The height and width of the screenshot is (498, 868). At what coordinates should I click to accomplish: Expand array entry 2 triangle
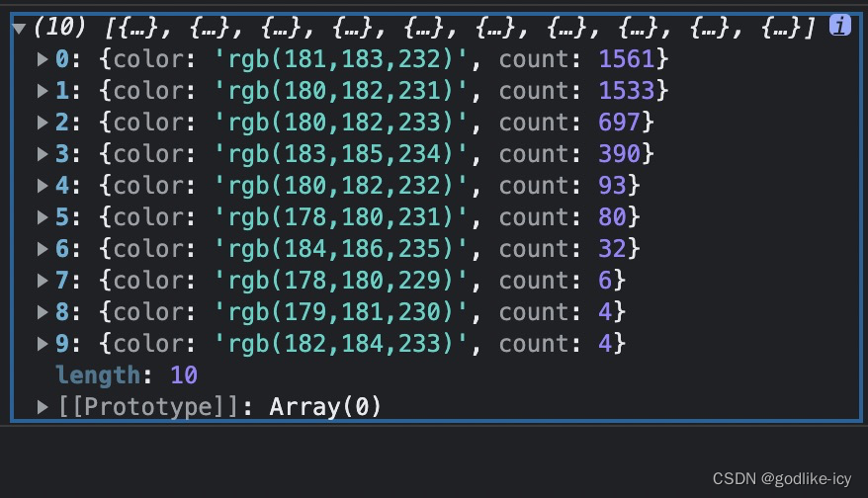pos(43,122)
